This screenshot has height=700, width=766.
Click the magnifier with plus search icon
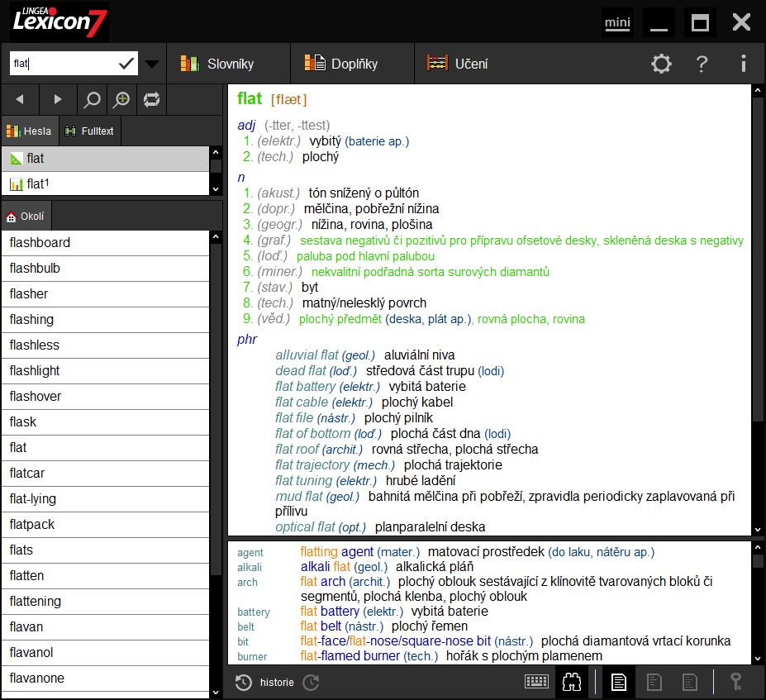coord(121,100)
